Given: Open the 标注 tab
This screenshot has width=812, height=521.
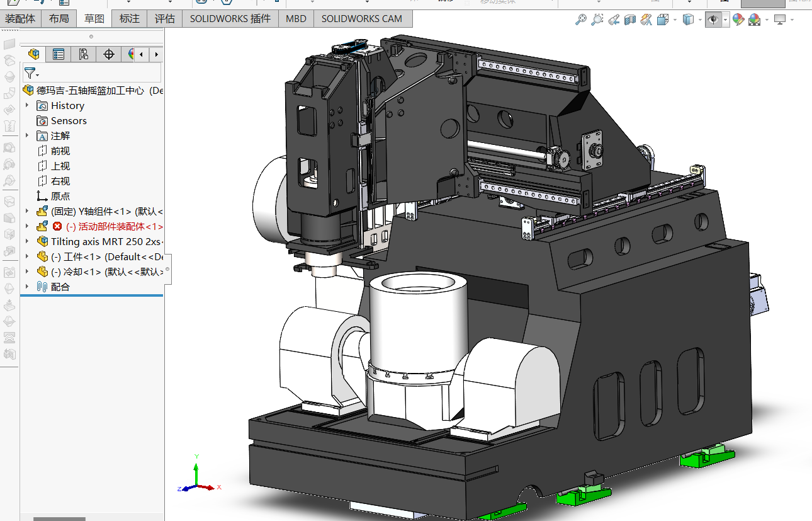Looking at the screenshot, I should (x=130, y=19).
